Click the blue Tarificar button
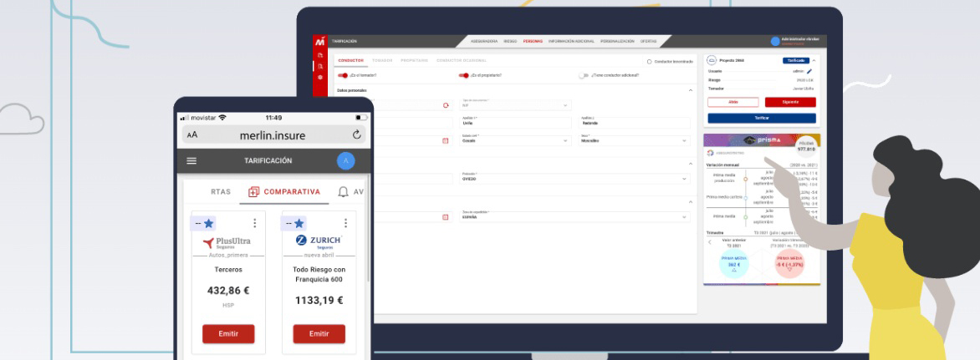This screenshot has width=980, height=360. pos(761,119)
